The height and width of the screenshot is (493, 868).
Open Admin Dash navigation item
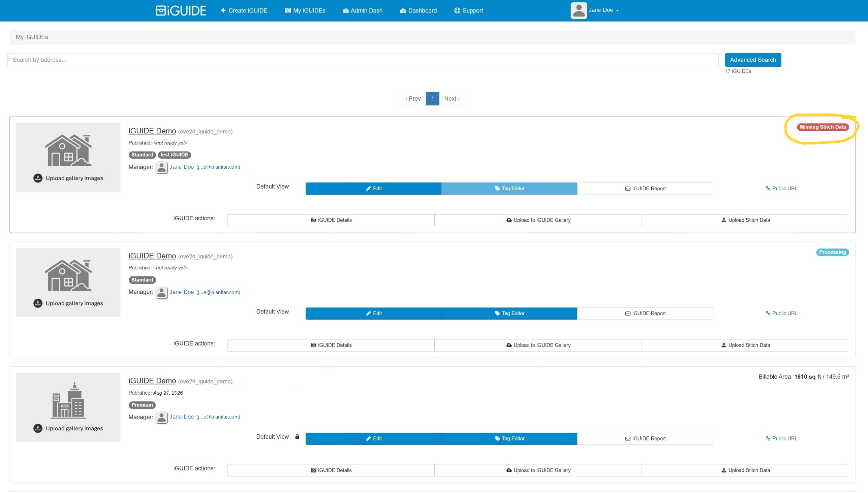(x=363, y=10)
